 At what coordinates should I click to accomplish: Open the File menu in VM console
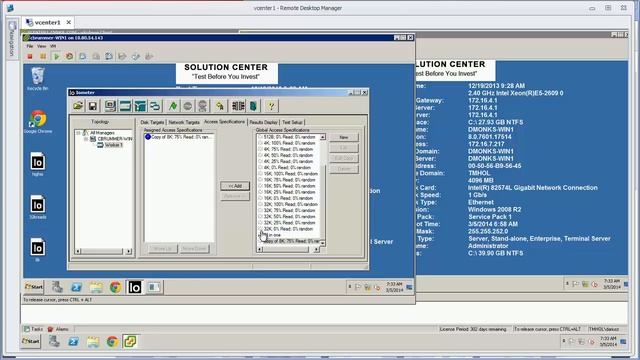(x=30, y=46)
